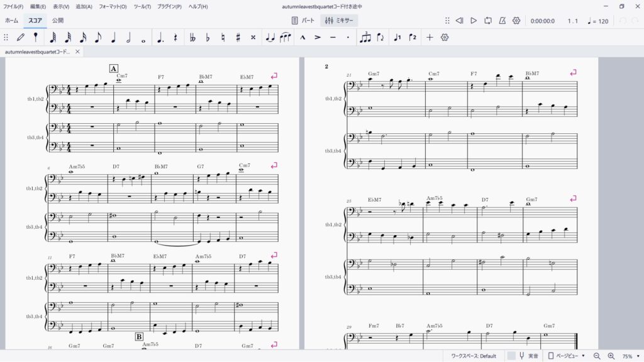The height and width of the screenshot is (362, 644).
Task: Enable the metronome
Action: pos(502,21)
